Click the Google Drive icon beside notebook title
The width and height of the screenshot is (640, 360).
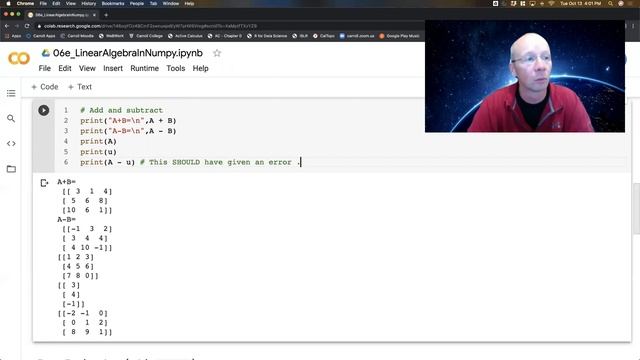[46, 53]
